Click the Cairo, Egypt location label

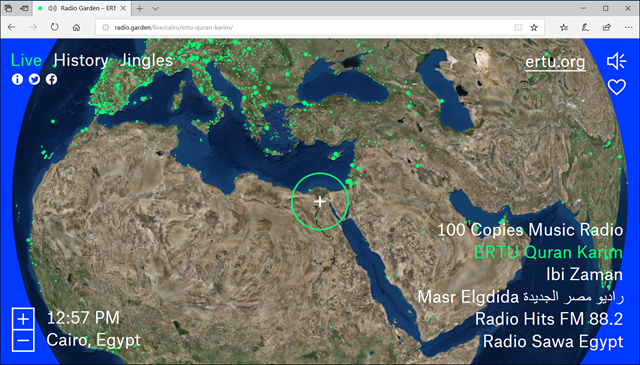coord(93,340)
